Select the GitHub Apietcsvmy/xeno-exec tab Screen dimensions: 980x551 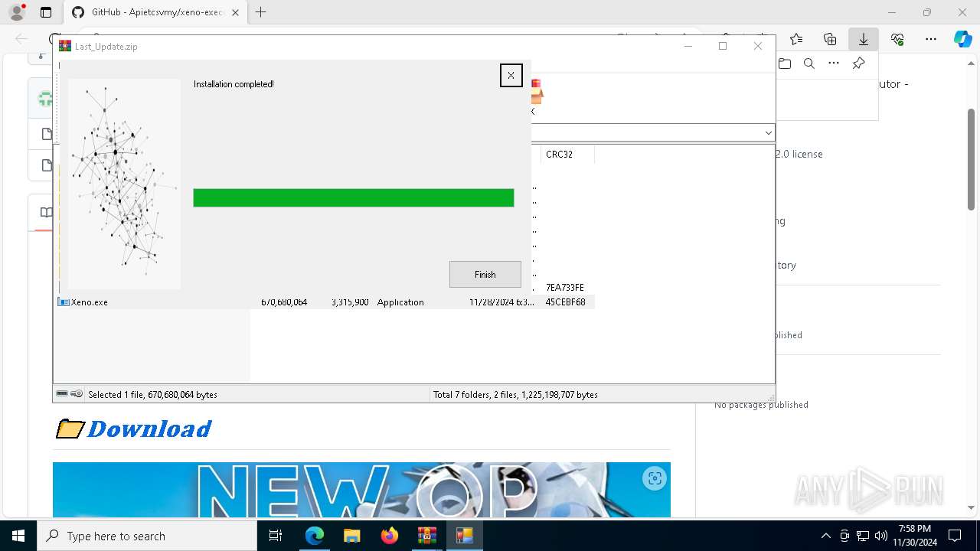[x=154, y=12]
